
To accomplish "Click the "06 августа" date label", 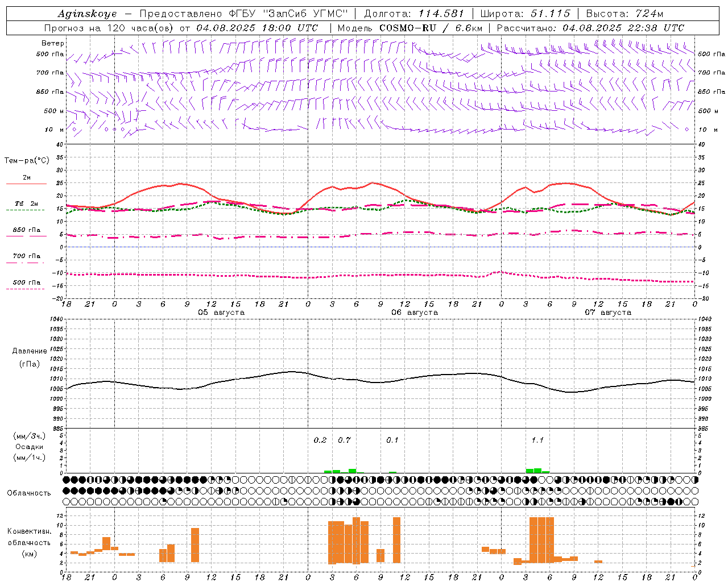I will pyautogui.click(x=415, y=313).
